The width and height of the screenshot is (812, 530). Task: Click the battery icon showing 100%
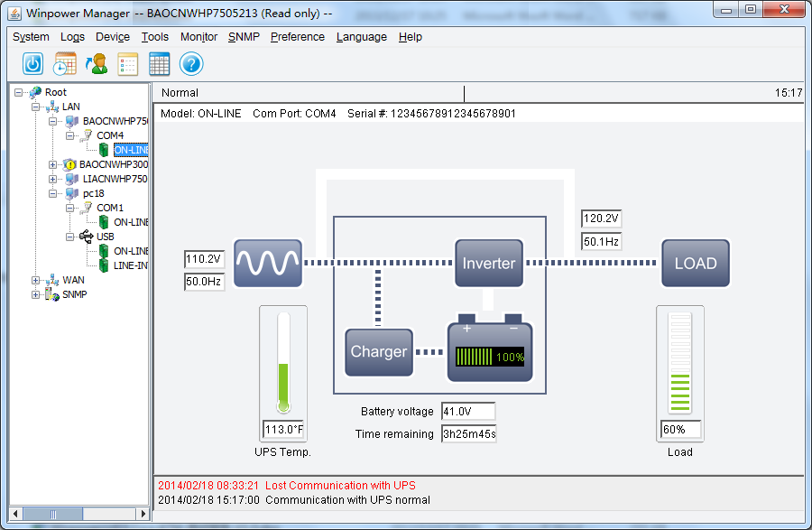coord(490,351)
